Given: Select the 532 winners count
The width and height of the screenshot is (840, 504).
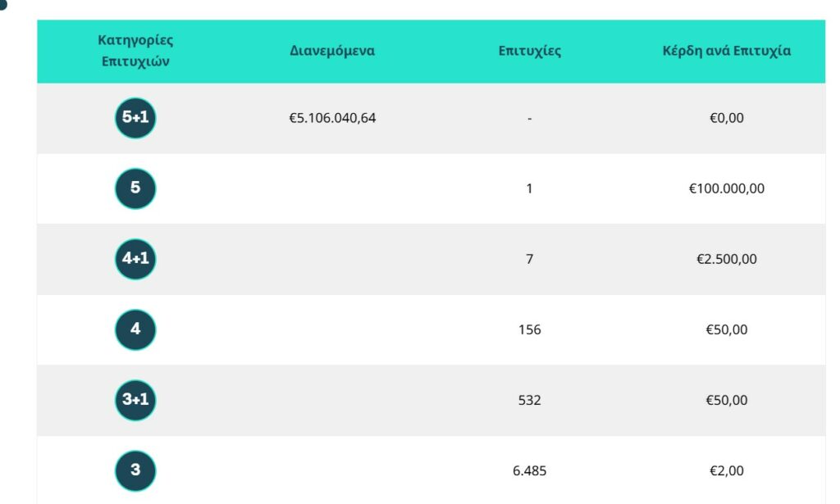Looking at the screenshot, I should pyautogui.click(x=529, y=400).
